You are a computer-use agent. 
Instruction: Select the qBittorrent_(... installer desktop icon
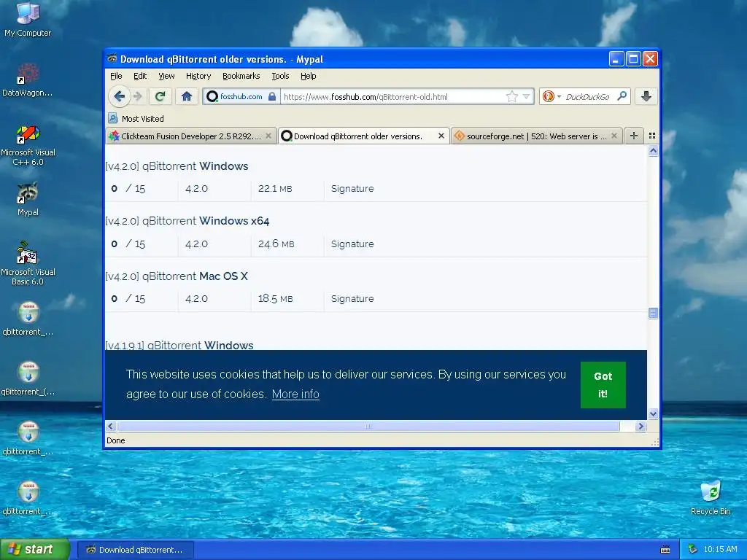pyautogui.click(x=28, y=379)
